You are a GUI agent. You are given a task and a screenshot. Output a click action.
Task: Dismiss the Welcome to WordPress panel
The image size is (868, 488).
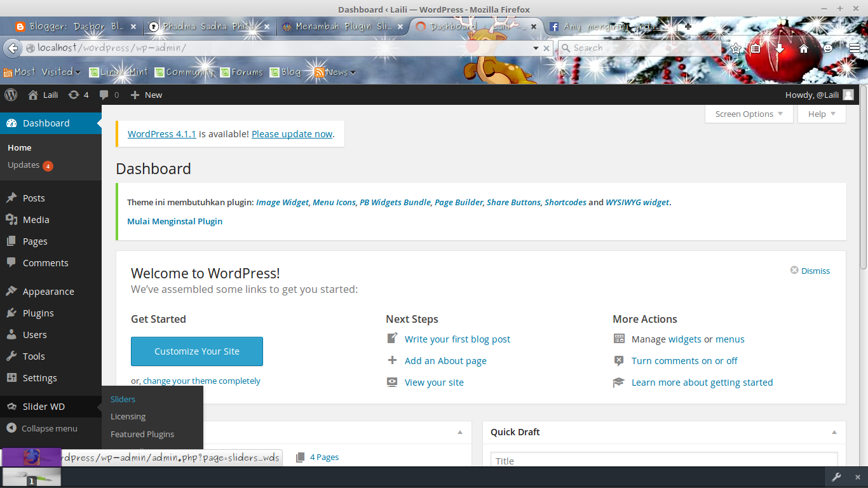(x=810, y=271)
